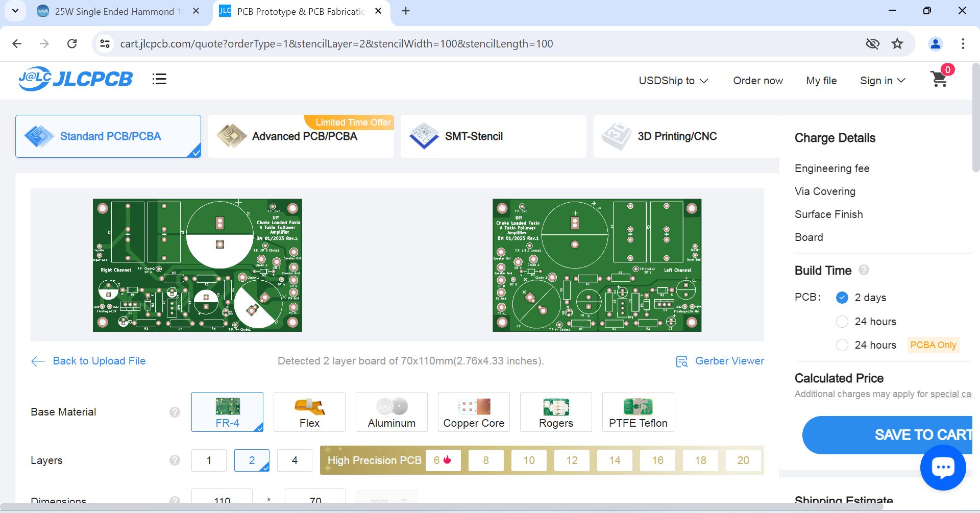Go back to the previous page

point(17,44)
